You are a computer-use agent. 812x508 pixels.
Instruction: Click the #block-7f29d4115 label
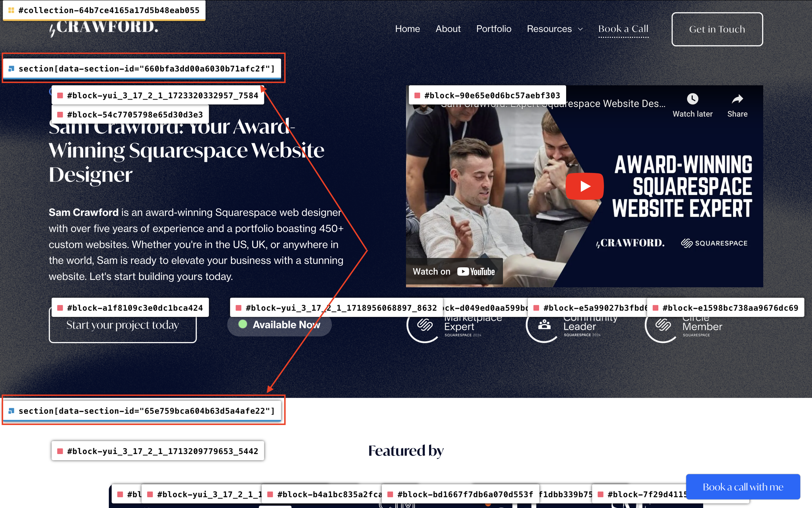tap(640, 494)
